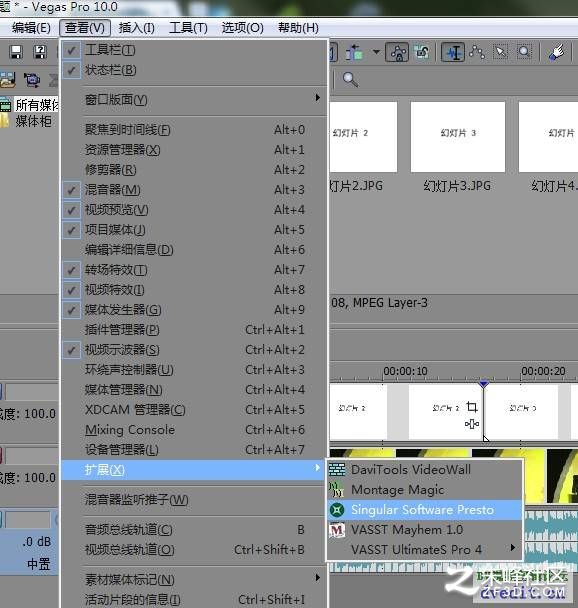Click the Montage Magic icon
Image resolution: width=578 pixels, height=608 pixels.
(336, 489)
